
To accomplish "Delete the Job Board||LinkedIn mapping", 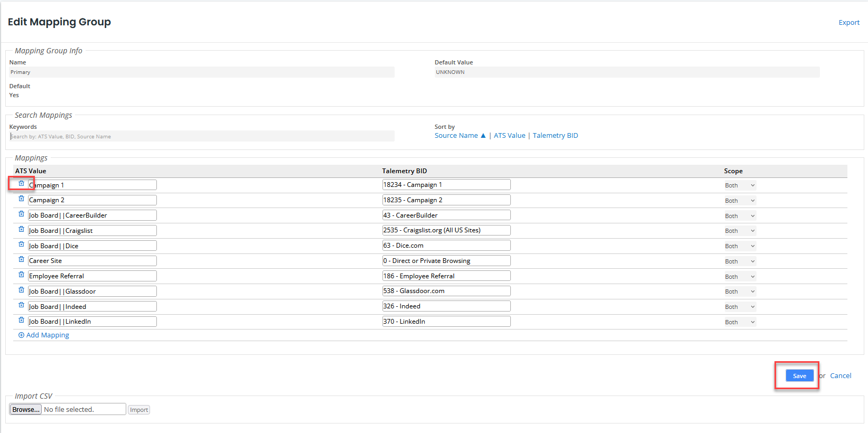I will point(21,321).
